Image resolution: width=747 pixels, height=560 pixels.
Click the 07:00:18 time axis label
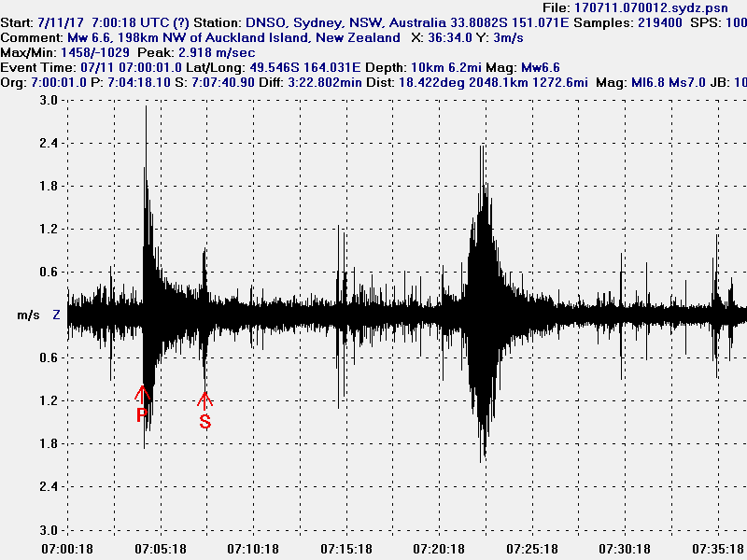(68, 549)
